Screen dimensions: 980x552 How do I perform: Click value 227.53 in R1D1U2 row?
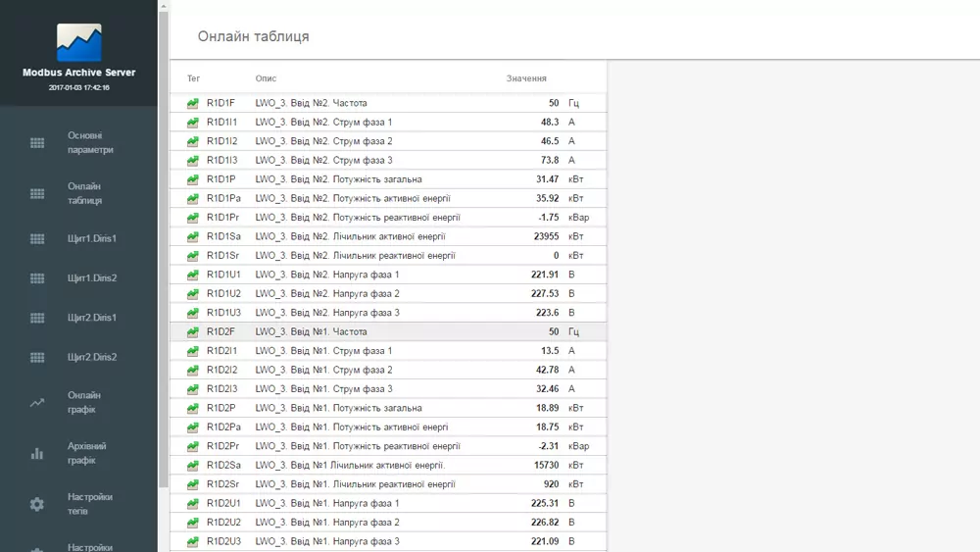pyautogui.click(x=545, y=294)
